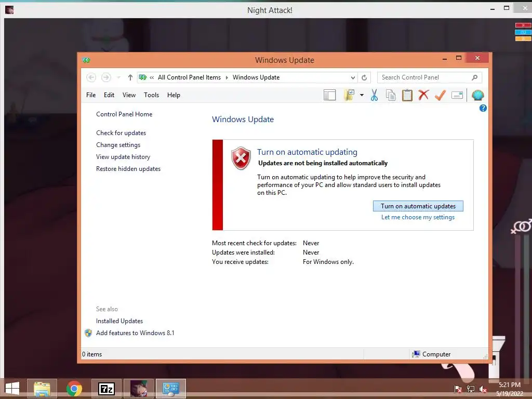Toggle the layout pane toolbar icon
Viewport: 532px width, 399px height.
[x=329, y=96]
